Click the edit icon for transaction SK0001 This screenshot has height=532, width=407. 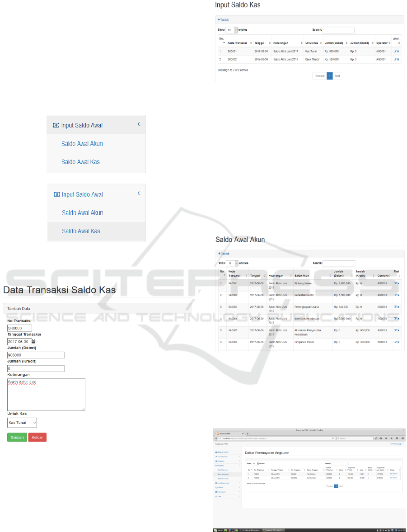[x=395, y=52]
